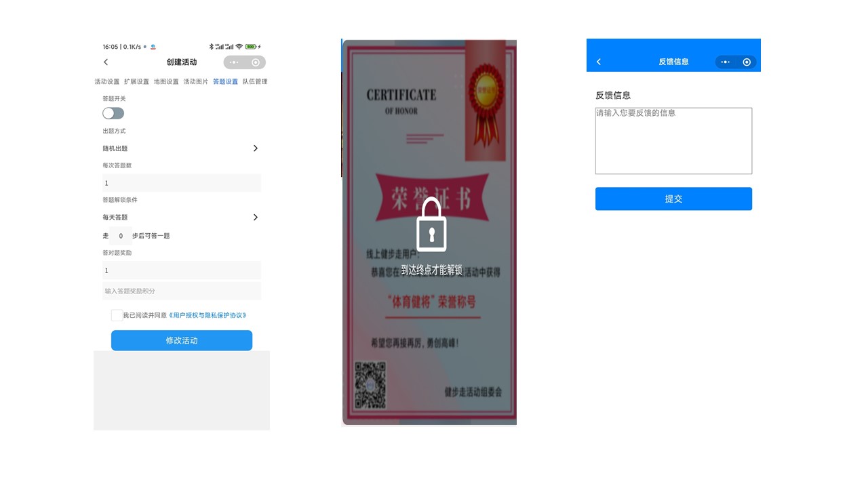Go back from the 创建活动 screen
868x488 pixels.
tap(106, 62)
